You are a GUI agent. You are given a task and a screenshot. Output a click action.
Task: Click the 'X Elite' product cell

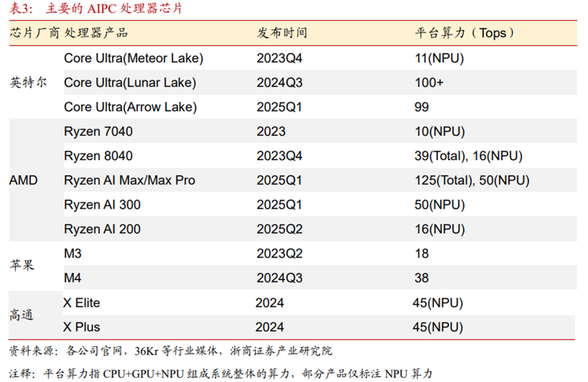click(x=81, y=302)
